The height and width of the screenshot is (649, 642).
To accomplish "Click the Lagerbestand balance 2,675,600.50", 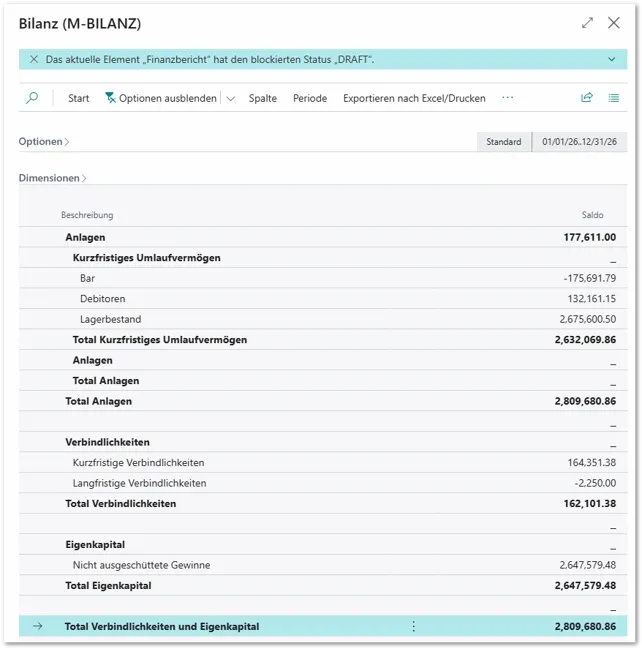I will click(587, 319).
